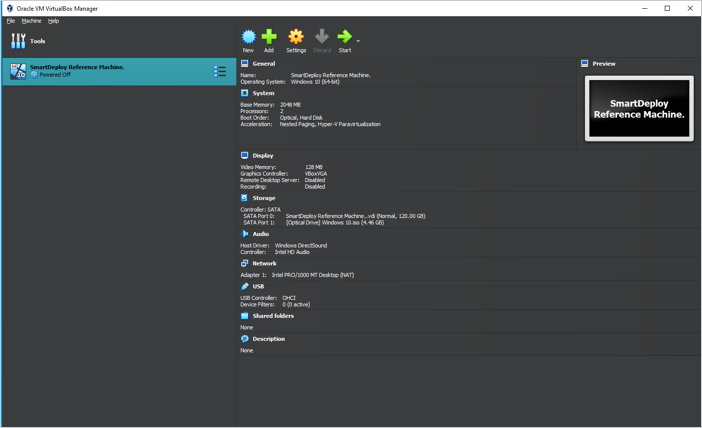Click the General section icon
This screenshot has width=702, height=428.
(x=244, y=64)
